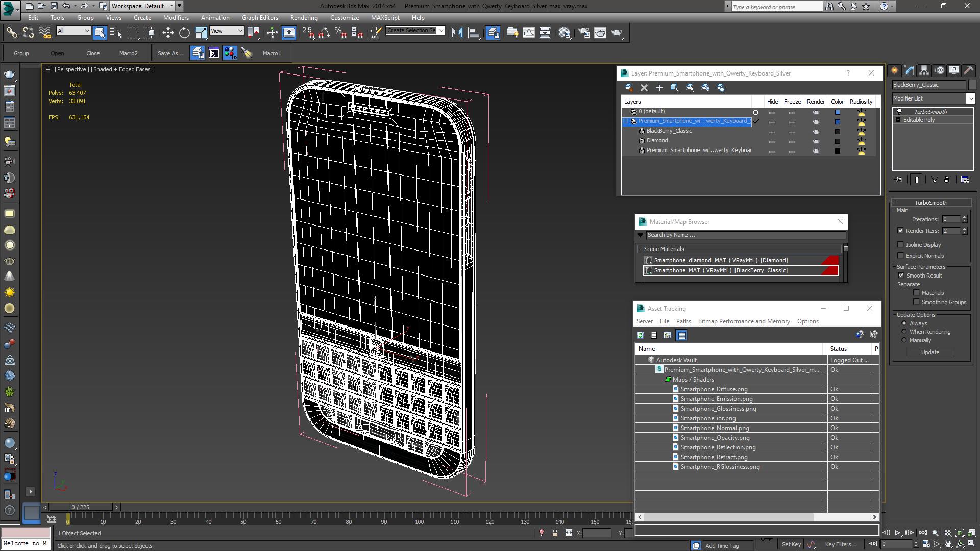Enable the Explicit Normals checkbox
Screen dimensions: 980x551
click(x=901, y=256)
